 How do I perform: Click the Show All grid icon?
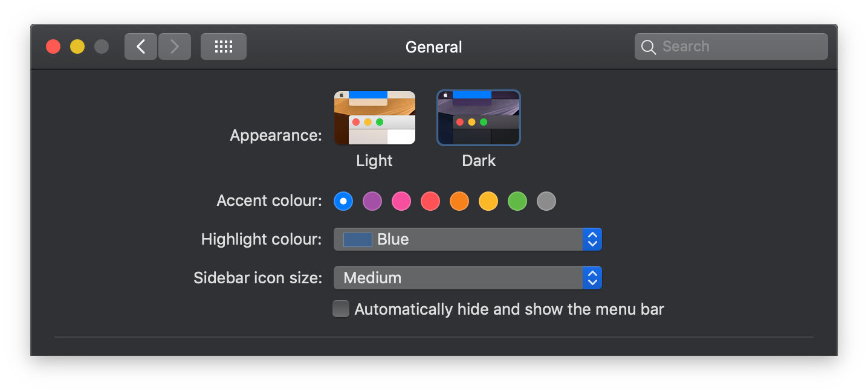tap(223, 46)
